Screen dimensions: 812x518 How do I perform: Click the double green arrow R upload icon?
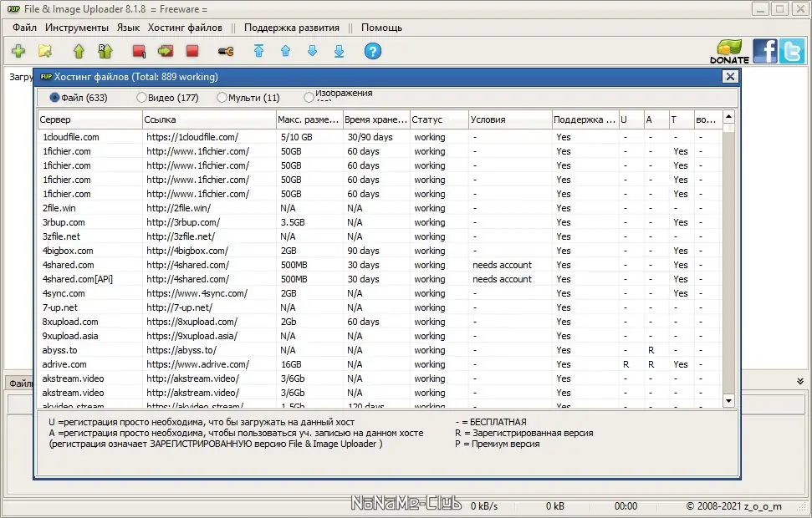click(x=105, y=51)
